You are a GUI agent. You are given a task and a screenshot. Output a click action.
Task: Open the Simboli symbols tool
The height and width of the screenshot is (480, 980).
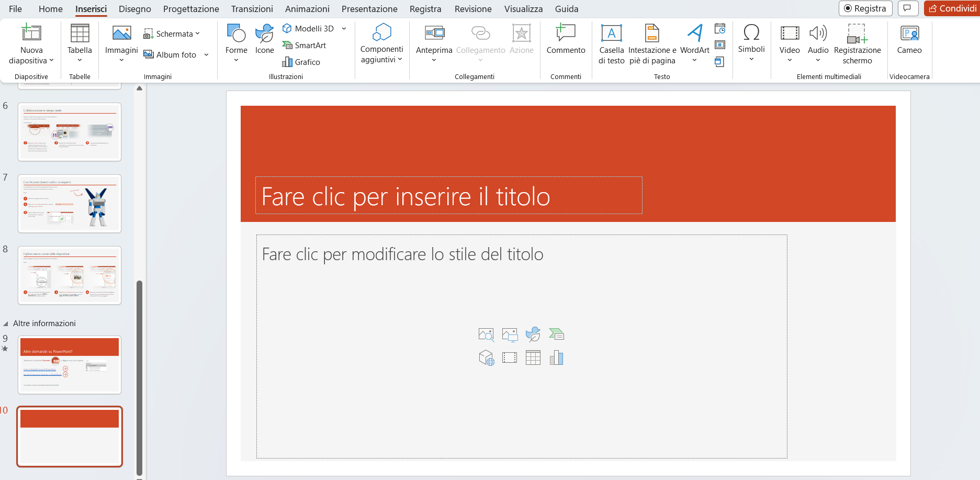pos(752,42)
